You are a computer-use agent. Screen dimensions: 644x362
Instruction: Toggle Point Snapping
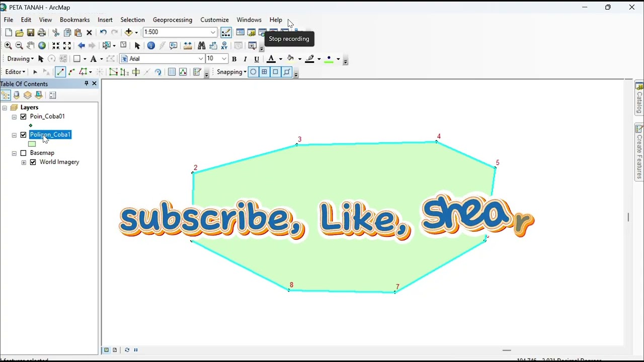coord(253,72)
